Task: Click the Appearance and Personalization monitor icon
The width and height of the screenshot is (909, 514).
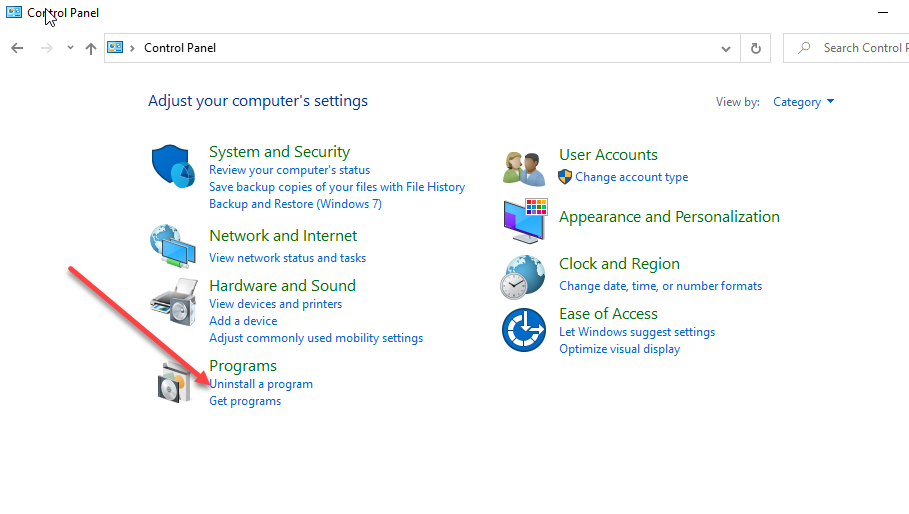Action: (525, 221)
